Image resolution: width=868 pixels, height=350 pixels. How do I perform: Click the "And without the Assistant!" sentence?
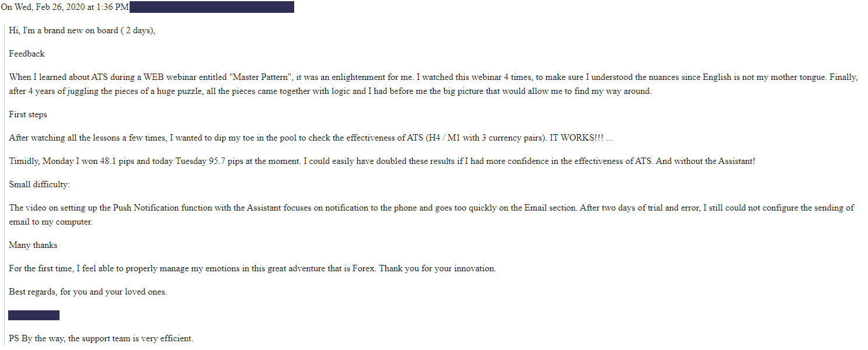tap(705, 161)
